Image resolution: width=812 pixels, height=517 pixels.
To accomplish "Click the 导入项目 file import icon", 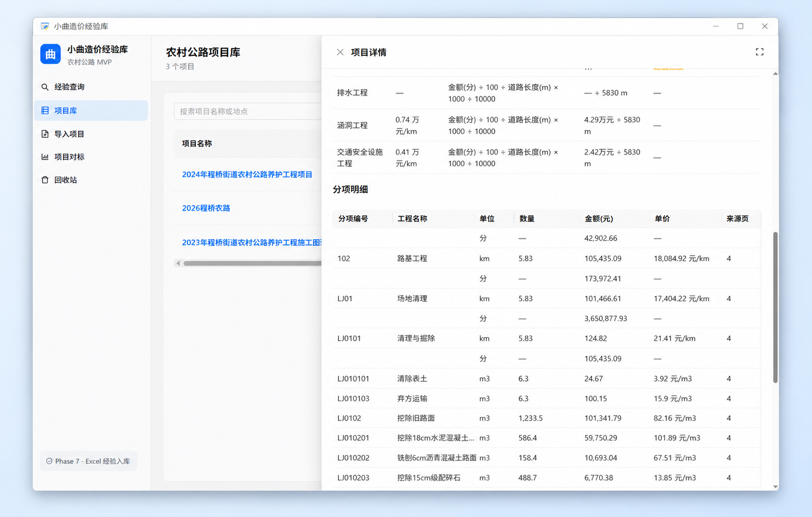I will pos(45,134).
